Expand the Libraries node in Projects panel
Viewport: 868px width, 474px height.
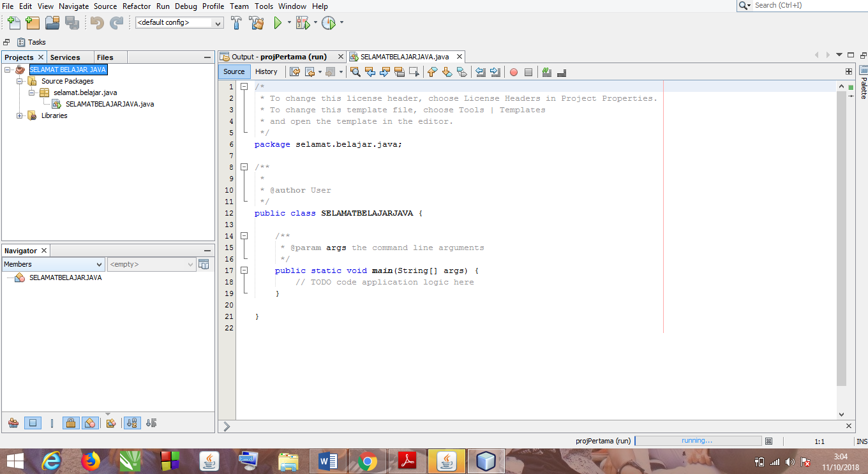(x=19, y=115)
